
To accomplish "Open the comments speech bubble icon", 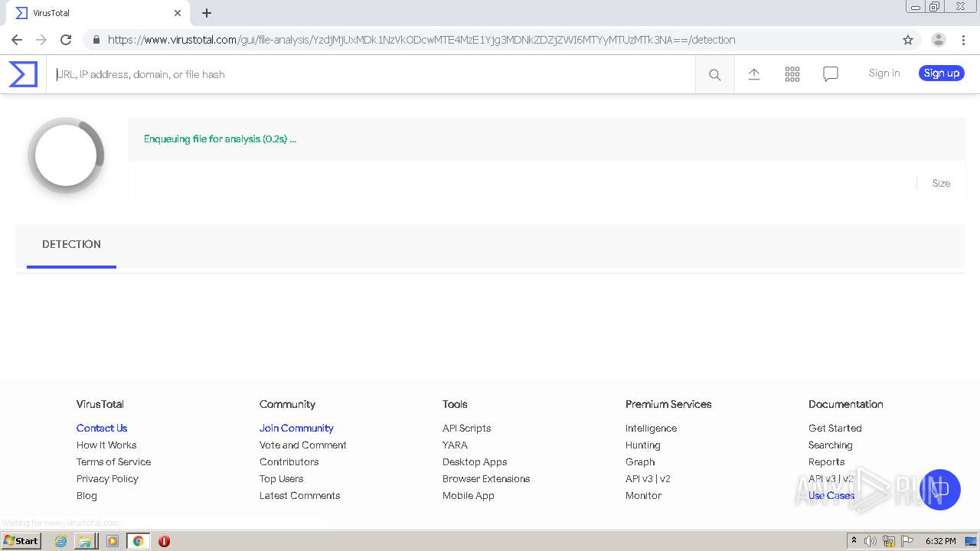I will click(831, 74).
